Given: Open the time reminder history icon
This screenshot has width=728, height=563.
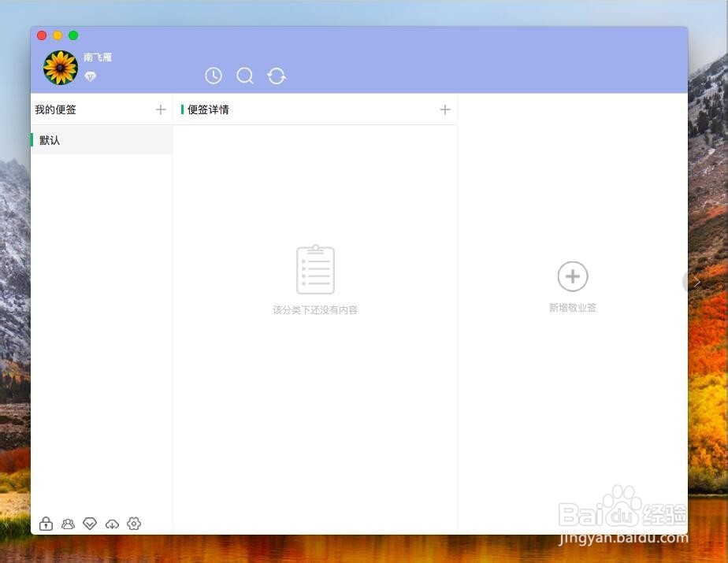Looking at the screenshot, I should coord(213,76).
